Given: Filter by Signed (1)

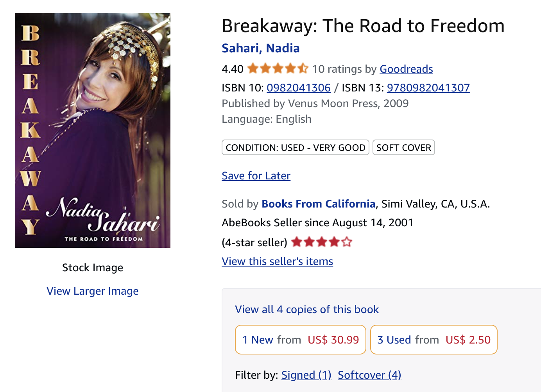Looking at the screenshot, I should pos(306,375).
